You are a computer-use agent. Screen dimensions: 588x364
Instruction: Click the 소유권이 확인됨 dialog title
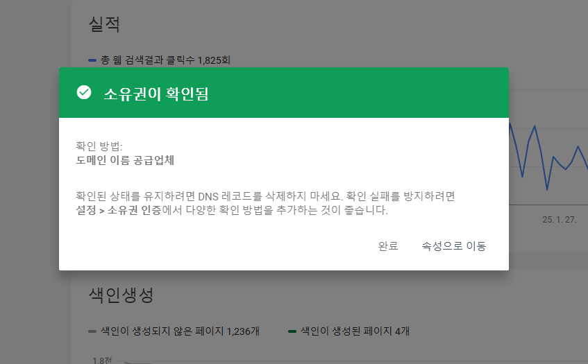(x=156, y=94)
